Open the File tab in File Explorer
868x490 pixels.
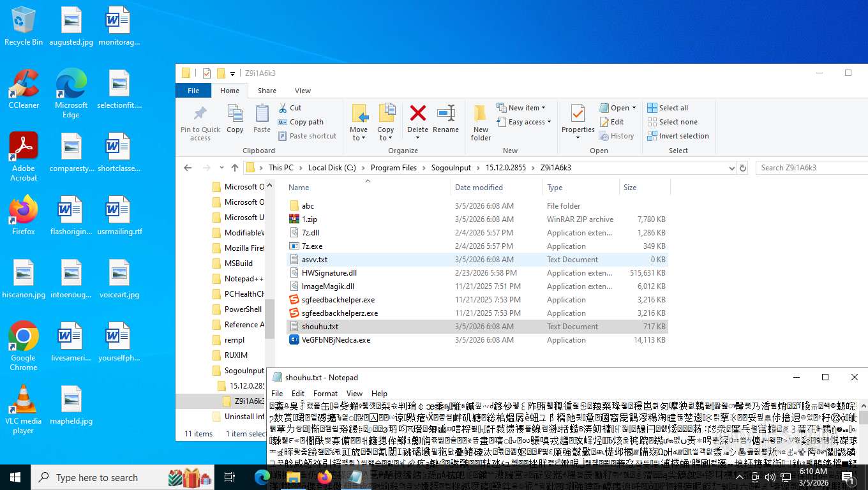pyautogui.click(x=193, y=91)
